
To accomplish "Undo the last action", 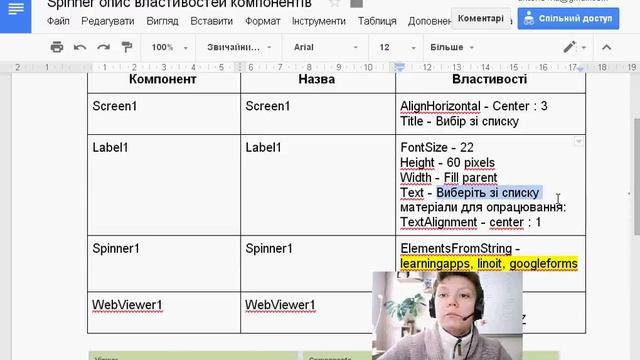I will point(80,47).
